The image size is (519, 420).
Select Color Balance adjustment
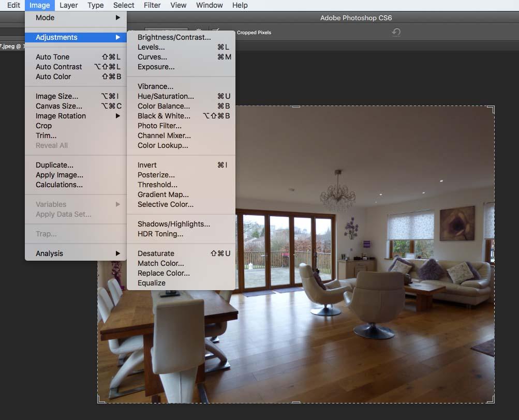coord(181,106)
